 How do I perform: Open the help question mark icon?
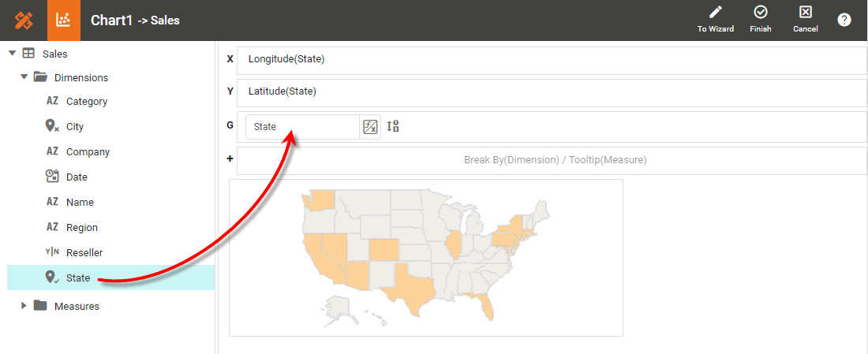point(844,20)
